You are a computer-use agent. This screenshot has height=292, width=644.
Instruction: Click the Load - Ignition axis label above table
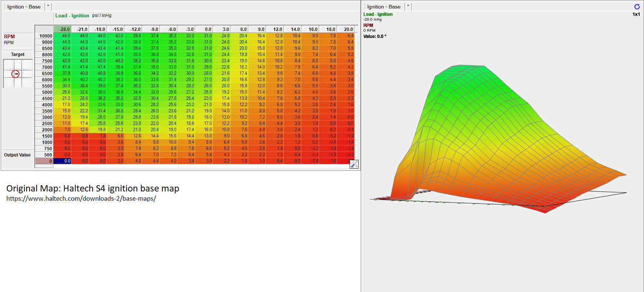tap(72, 15)
